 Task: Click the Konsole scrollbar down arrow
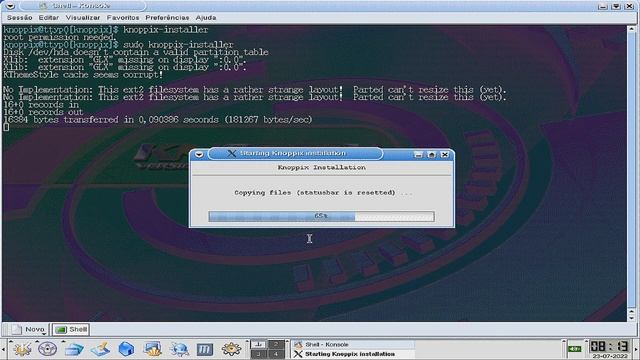(x=631, y=317)
